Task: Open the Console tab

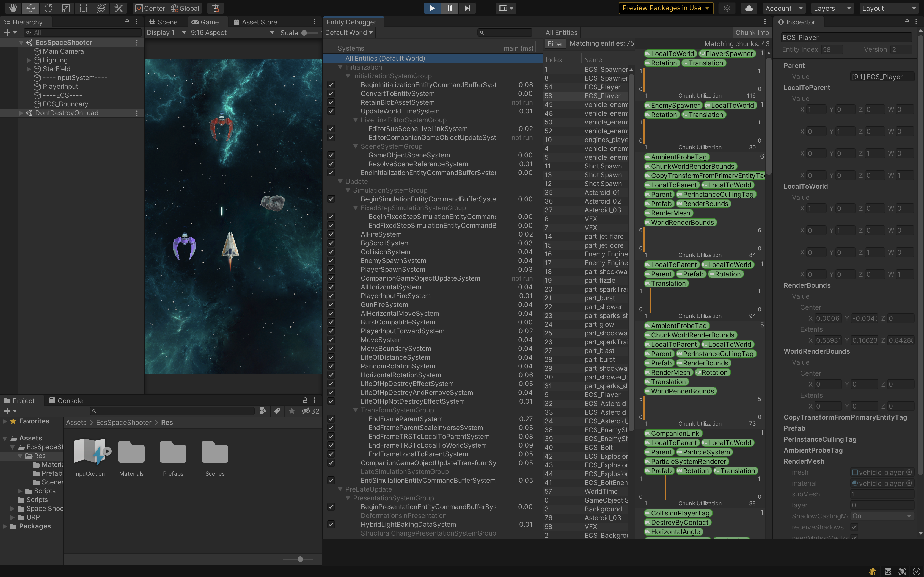Action: tap(66, 401)
